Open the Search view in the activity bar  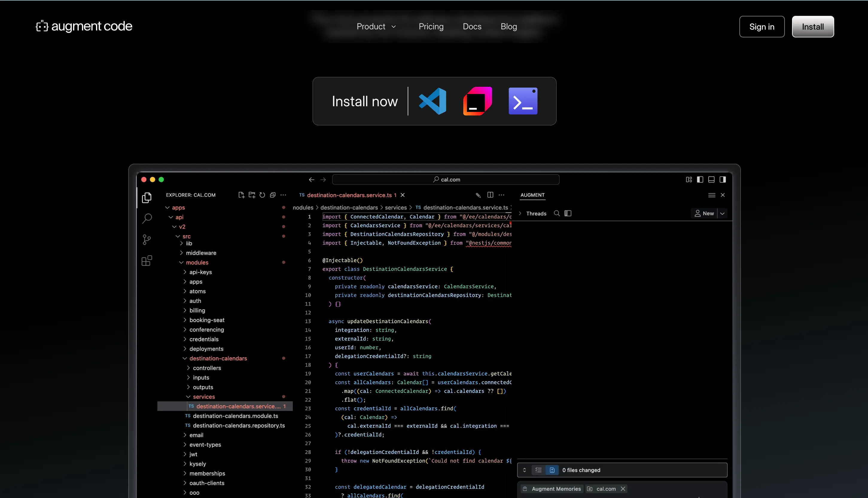click(x=147, y=218)
